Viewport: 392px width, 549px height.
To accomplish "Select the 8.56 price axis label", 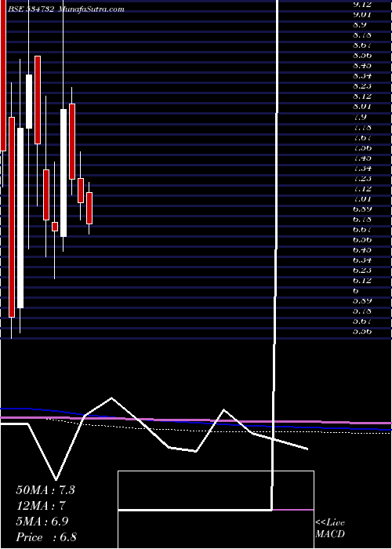I will (x=362, y=55).
